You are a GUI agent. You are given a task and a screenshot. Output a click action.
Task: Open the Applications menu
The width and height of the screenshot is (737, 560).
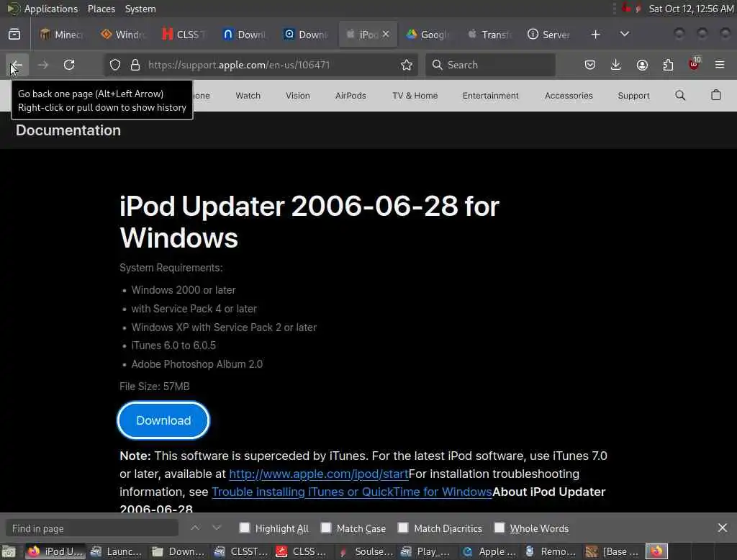(x=51, y=9)
